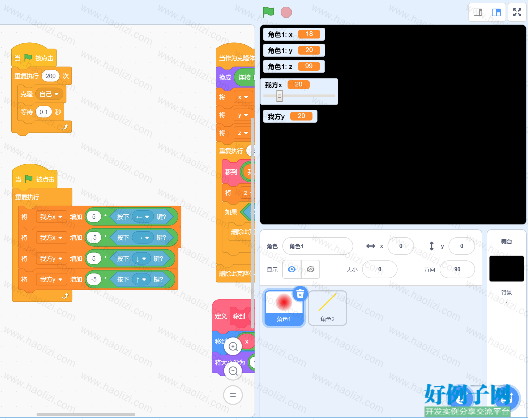The image size is (528, 420).
Task: Switch to large stage layout
Action: pos(496,12)
